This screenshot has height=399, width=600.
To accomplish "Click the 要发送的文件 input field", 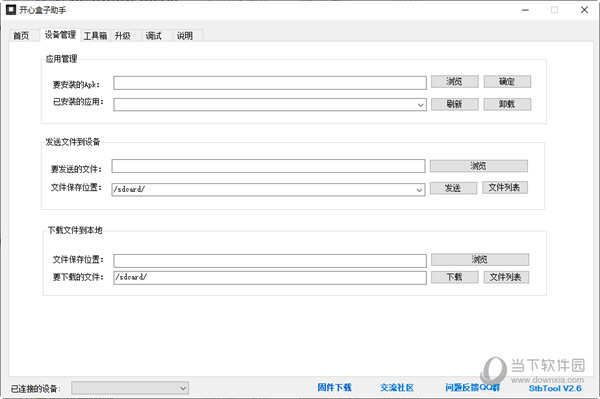I will tap(268, 166).
